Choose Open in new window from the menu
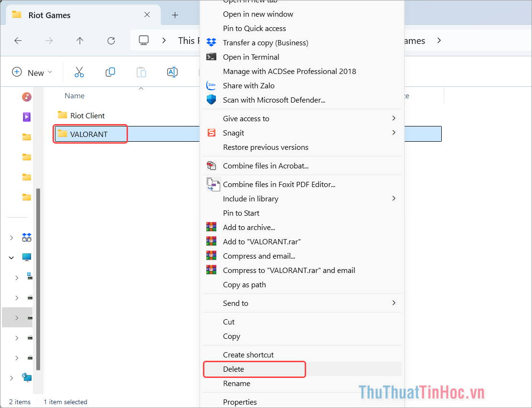This screenshot has width=532, height=408. click(258, 14)
